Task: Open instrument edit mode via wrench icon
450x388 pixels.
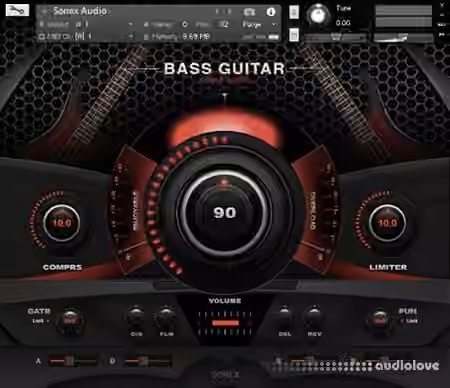Action: (x=17, y=10)
